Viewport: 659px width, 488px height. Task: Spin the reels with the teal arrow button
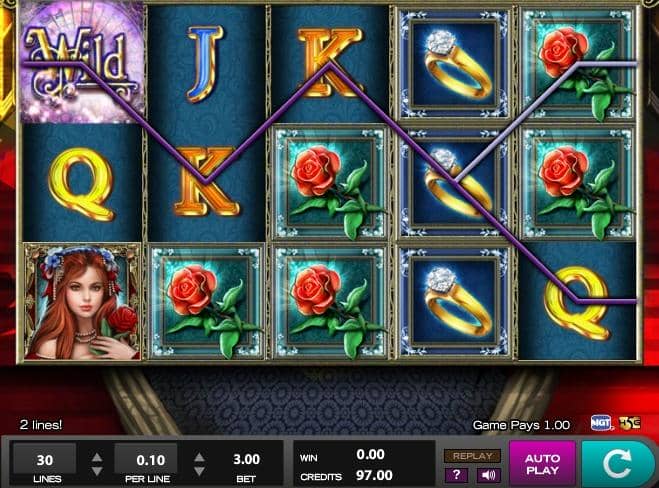point(618,464)
